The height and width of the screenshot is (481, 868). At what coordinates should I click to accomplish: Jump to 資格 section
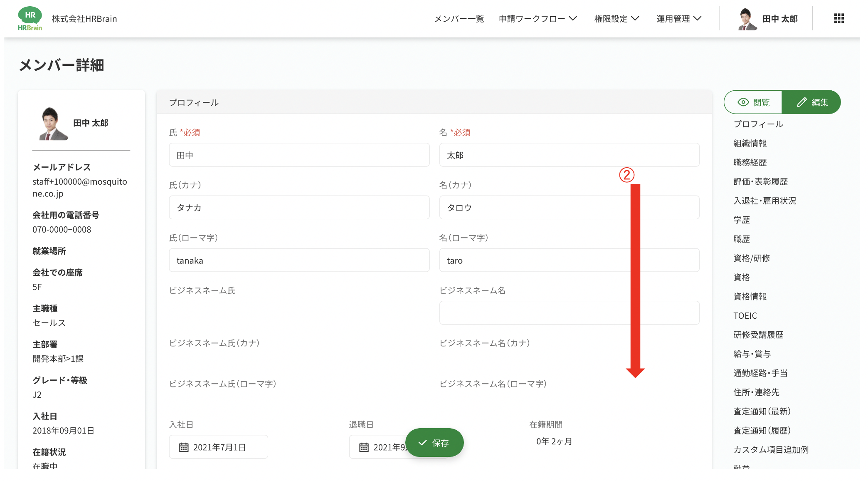tap(742, 277)
